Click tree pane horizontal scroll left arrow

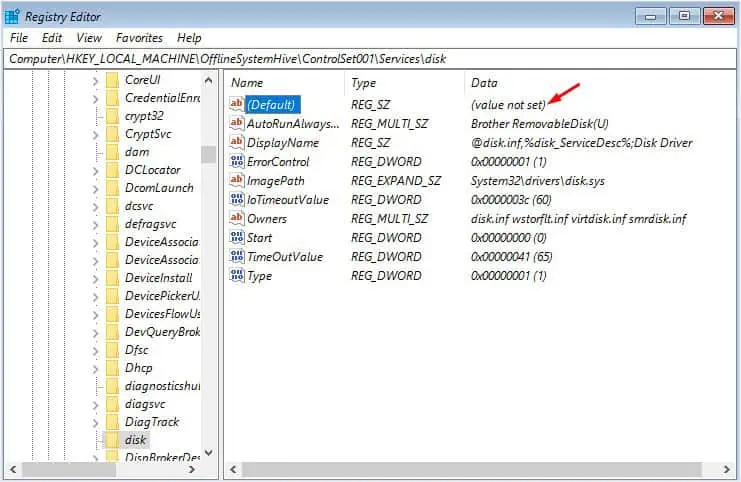[13, 470]
